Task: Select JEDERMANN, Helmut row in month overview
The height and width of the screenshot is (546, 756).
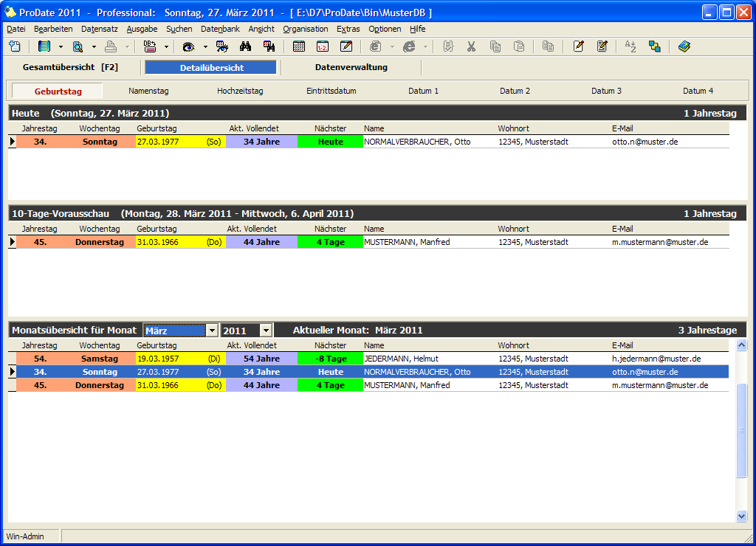Action: point(400,359)
